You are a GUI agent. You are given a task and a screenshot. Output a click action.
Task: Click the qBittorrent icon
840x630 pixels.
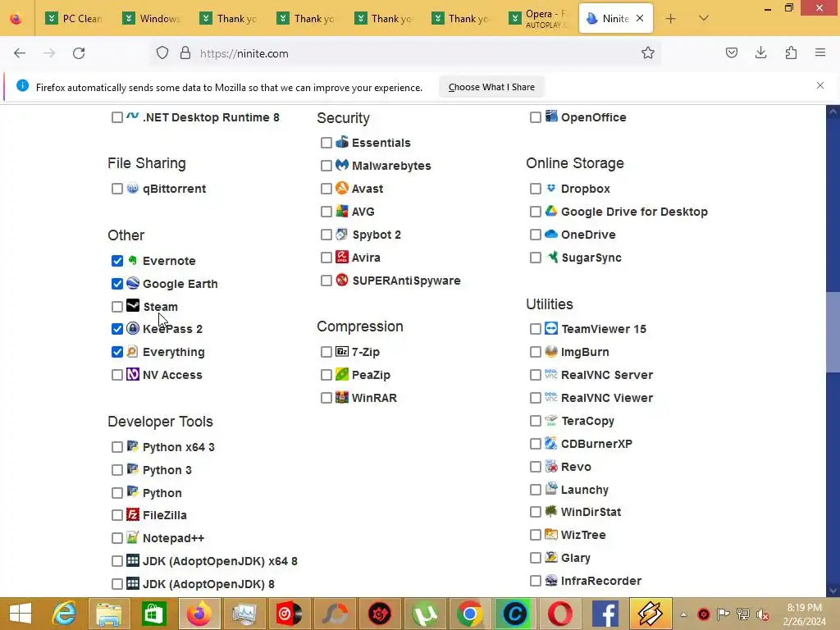click(x=132, y=188)
